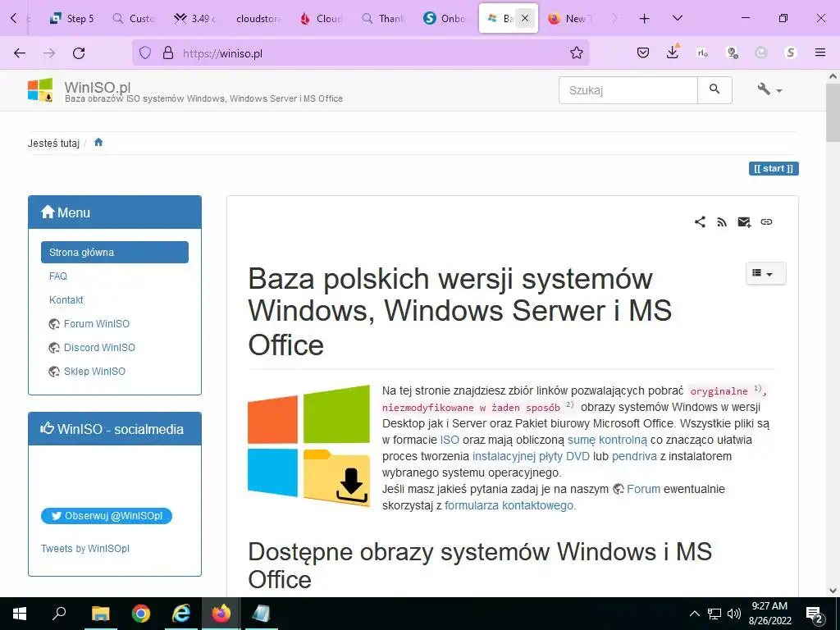Screen dimensions: 840x630
Task: Open File Explorer from taskbar
Action: click(x=100, y=614)
